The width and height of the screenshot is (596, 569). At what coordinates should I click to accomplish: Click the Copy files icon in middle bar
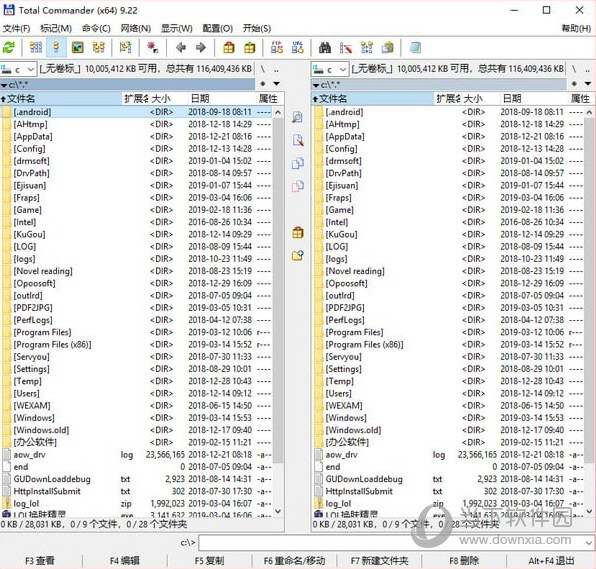coord(298,163)
